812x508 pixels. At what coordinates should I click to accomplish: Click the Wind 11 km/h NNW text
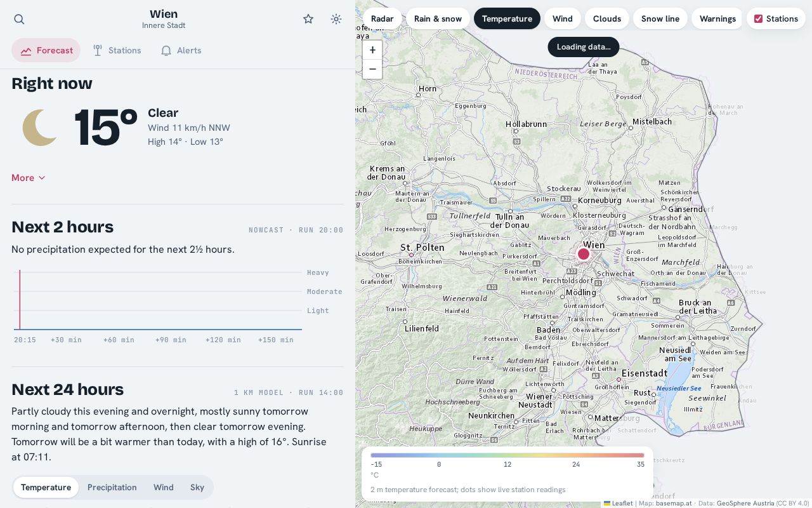(x=189, y=128)
